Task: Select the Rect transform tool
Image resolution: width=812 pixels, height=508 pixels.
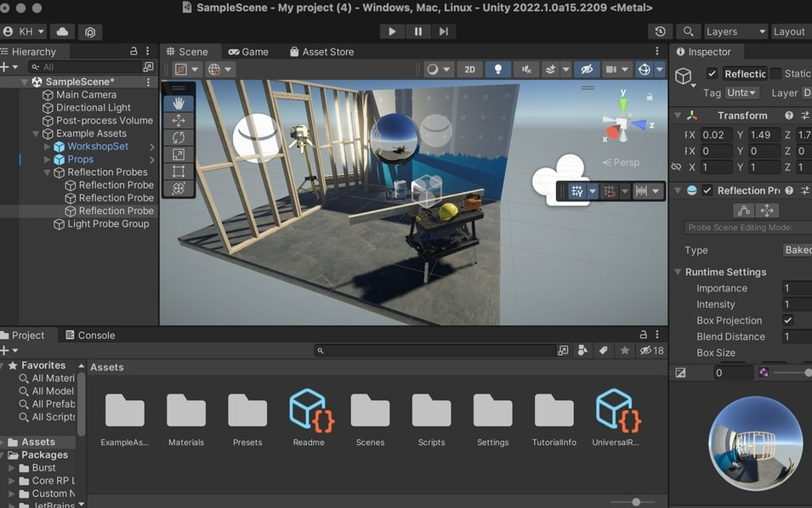Action: pos(178,168)
